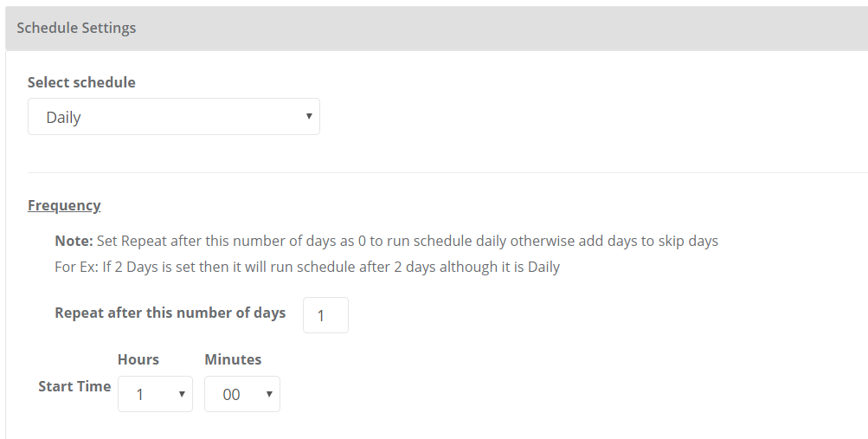This screenshot has width=868, height=439.
Task: Click the Schedule Settings panel header
Action: [x=76, y=28]
